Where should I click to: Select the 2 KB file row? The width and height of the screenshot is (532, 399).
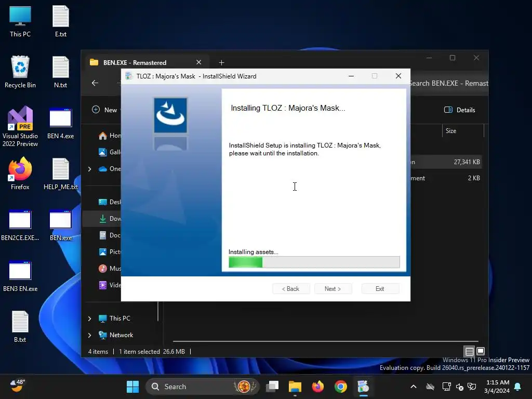pyautogui.click(x=445, y=178)
